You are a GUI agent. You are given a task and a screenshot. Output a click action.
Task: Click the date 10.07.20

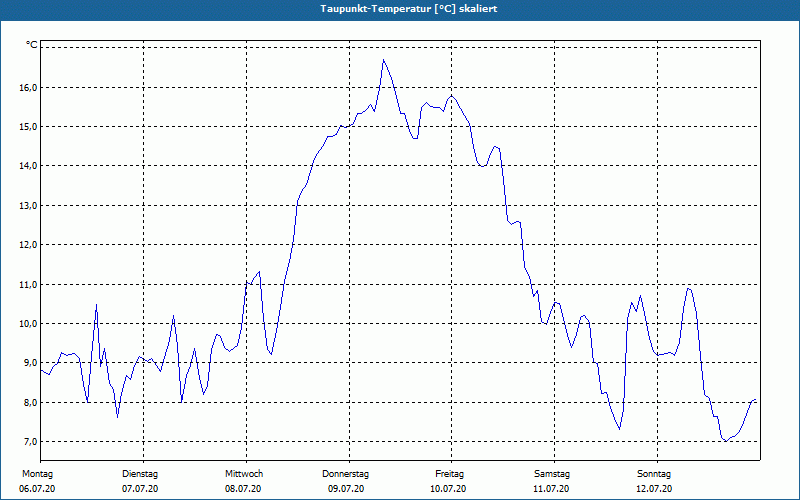tap(448, 489)
